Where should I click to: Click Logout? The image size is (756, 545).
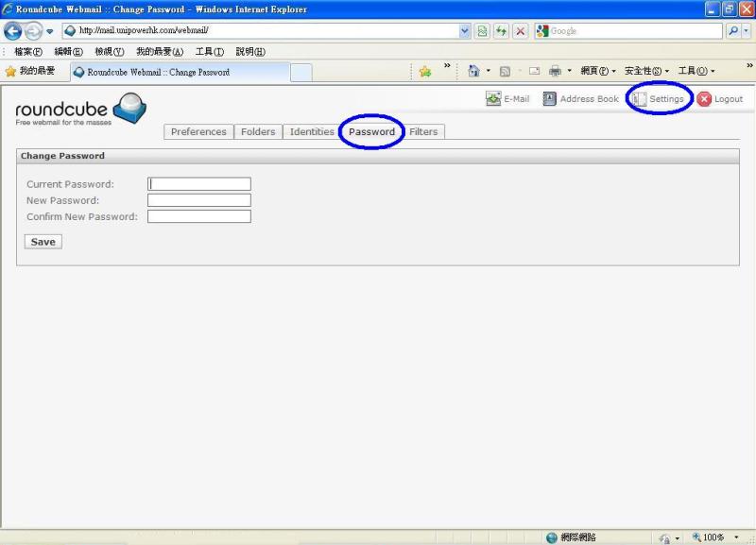(x=720, y=99)
